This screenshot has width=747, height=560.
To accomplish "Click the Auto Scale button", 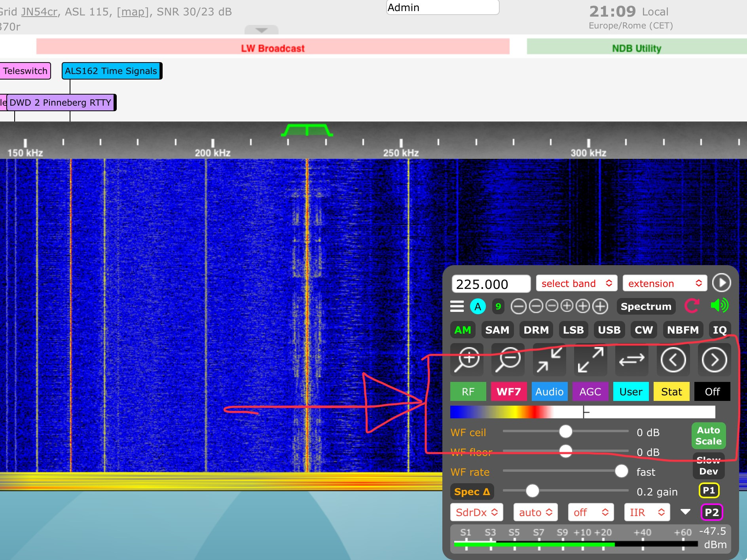I will tap(708, 436).
